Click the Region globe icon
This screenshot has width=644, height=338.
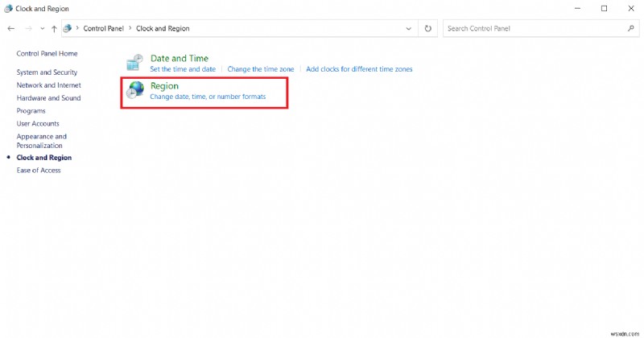[135, 90]
